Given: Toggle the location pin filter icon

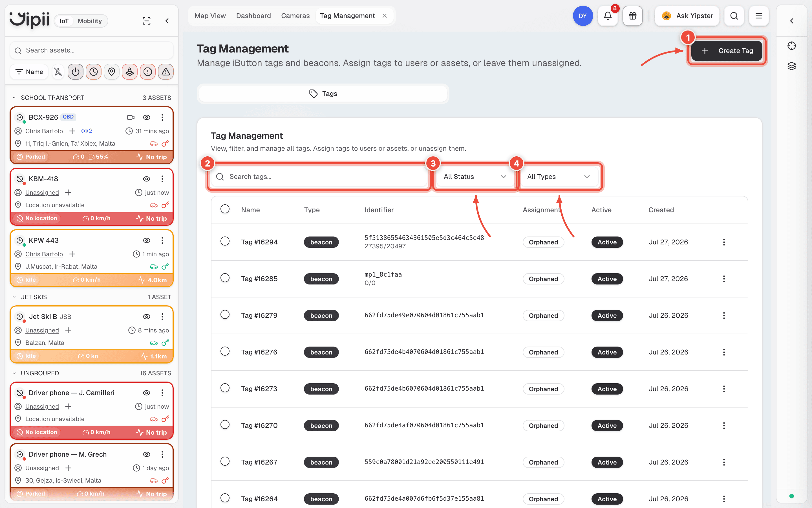Looking at the screenshot, I should coord(112,72).
